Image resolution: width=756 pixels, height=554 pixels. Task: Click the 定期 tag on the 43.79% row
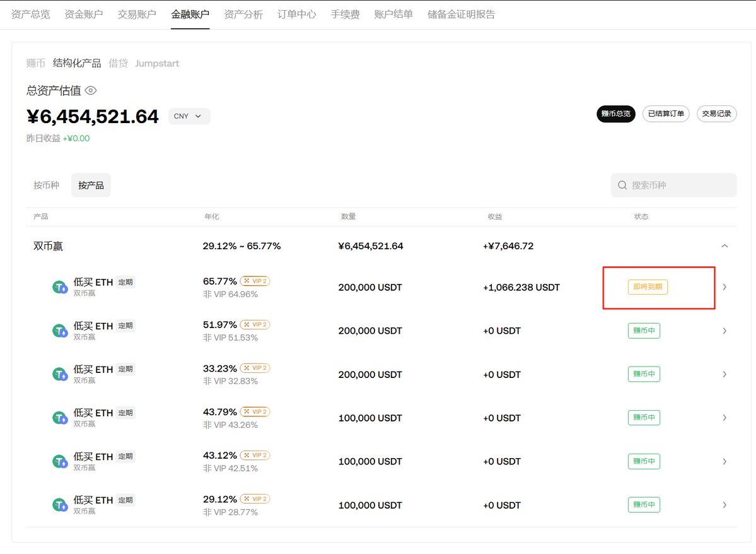pyautogui.click(x=125, y=413)
